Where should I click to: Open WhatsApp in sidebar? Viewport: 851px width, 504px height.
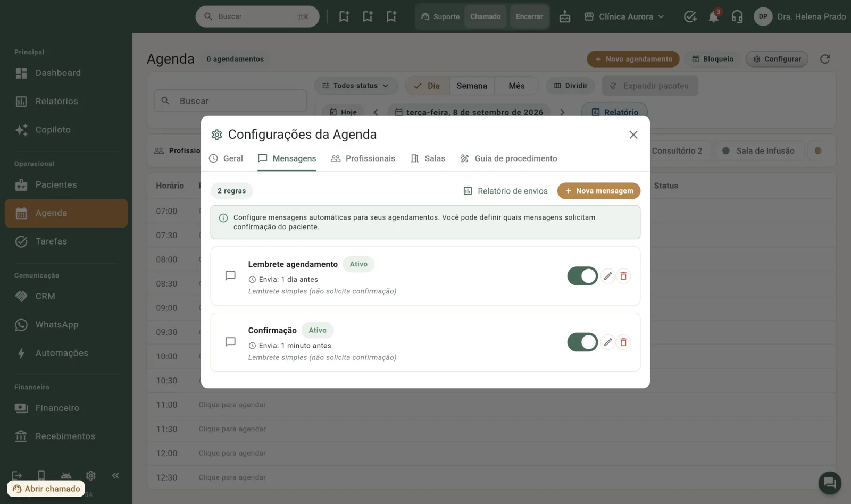click(66, 325)
